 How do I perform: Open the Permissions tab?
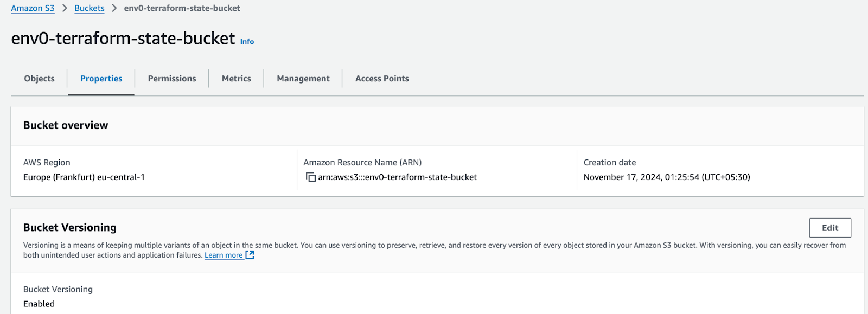[x=172, y=79]
